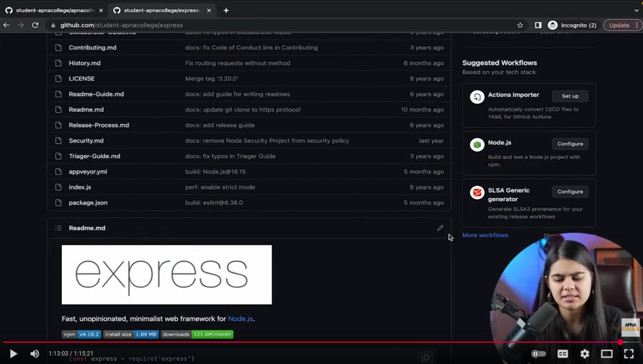Screen dimensions: 643x364
Task: Open the More workflows link
Action: coord(485,235)
